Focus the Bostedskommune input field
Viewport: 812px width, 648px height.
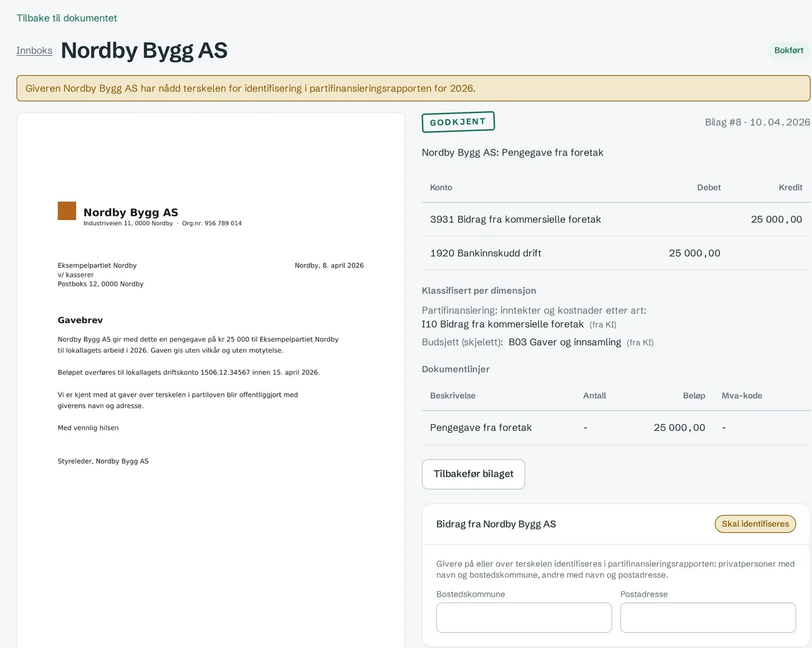click(x=524, y=618)
